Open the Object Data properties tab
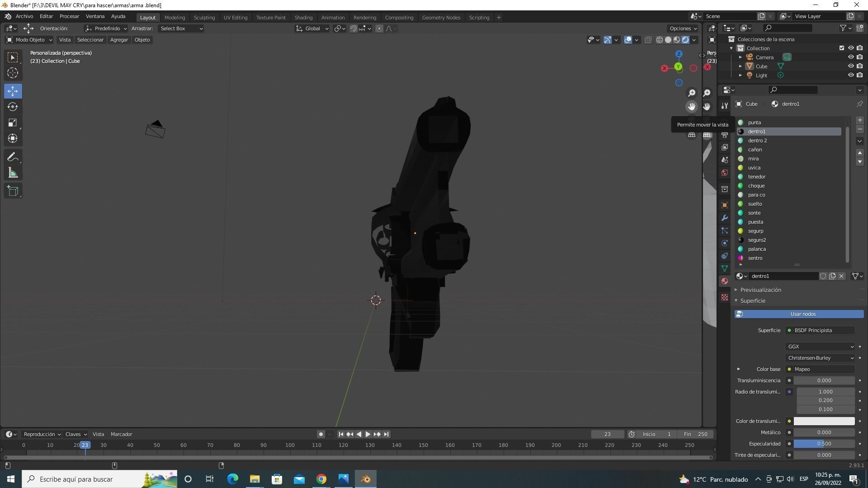 tap(725, 268)
